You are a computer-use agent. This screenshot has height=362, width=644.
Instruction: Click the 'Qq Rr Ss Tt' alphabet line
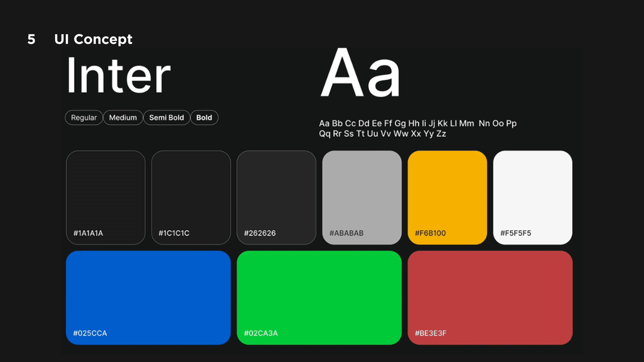pyautogui.click(x=383, y=134)
